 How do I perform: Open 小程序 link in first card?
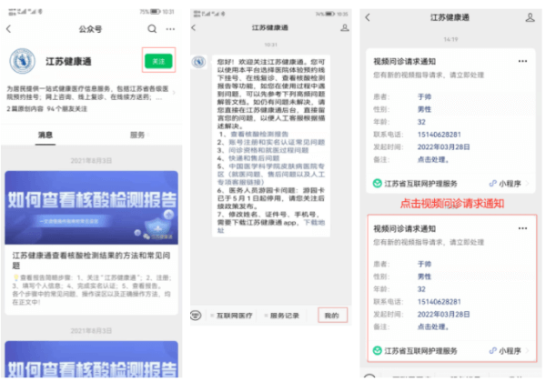point(509,184)
